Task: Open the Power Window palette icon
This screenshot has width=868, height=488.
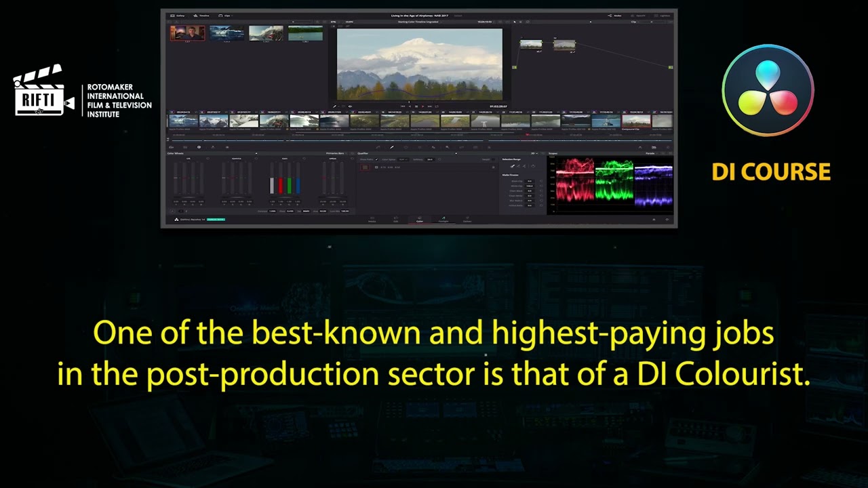Action: pos(406,147)
